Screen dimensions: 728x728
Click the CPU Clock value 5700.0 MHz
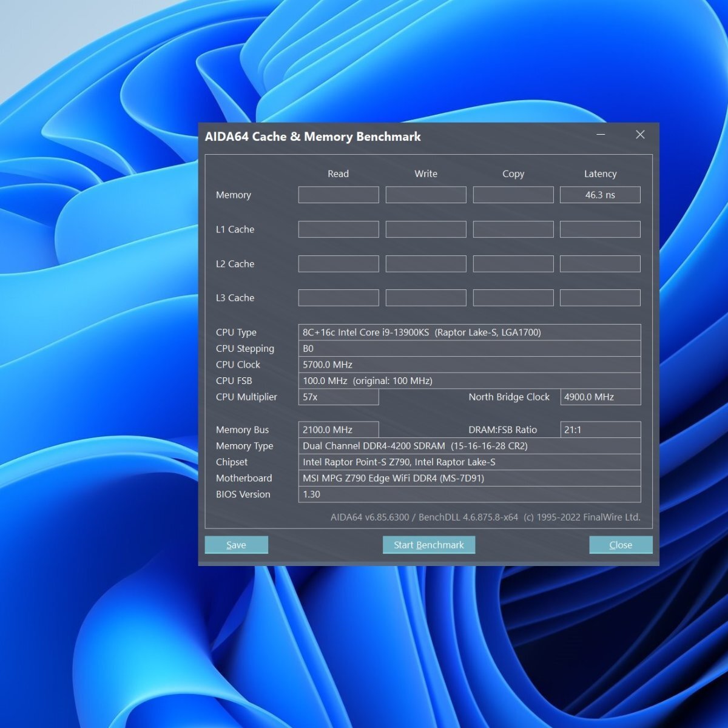pyautogui.click(x=470, y=365)
